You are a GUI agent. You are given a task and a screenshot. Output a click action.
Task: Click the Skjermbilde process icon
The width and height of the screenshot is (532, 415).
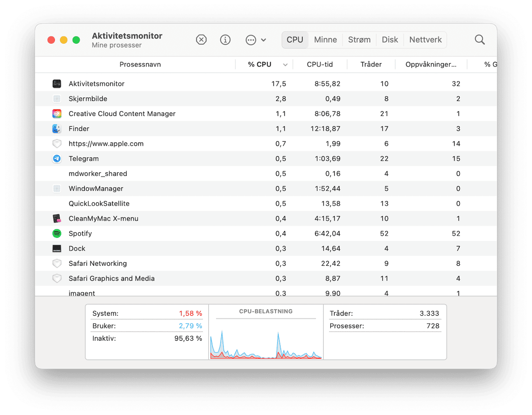56,99
